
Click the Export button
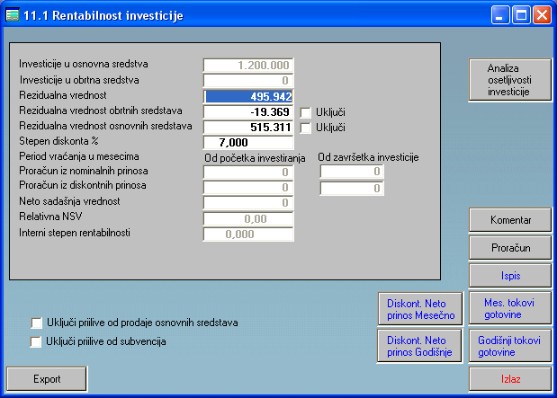click(47, 379)
